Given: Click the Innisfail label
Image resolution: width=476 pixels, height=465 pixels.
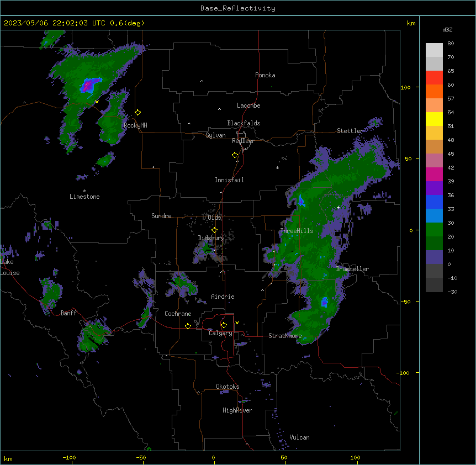Looking at the screenshot, I should pos(229,180).
